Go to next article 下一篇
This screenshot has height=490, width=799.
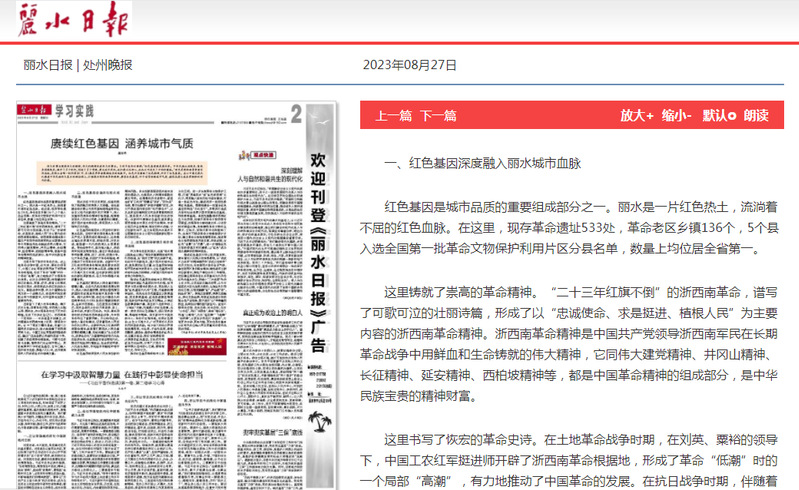click(x=438, y=115)
